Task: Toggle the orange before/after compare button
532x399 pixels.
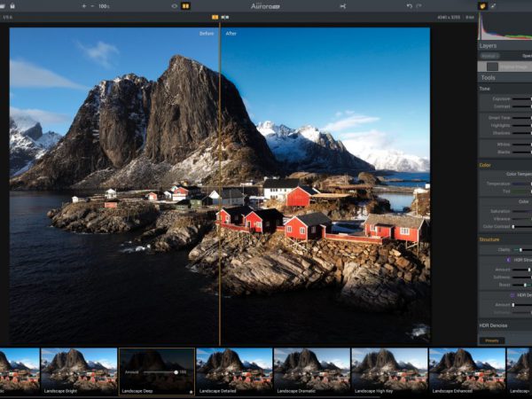Action: click(186, 6)
